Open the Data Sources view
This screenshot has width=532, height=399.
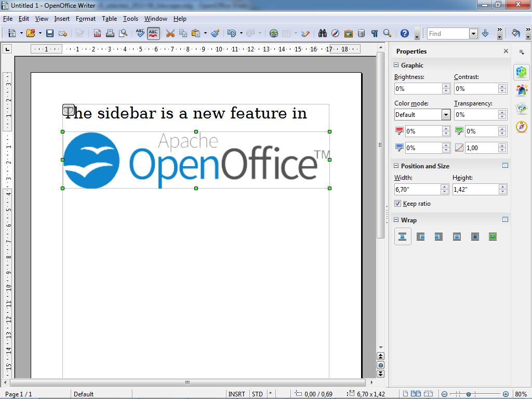coord(361,33)
